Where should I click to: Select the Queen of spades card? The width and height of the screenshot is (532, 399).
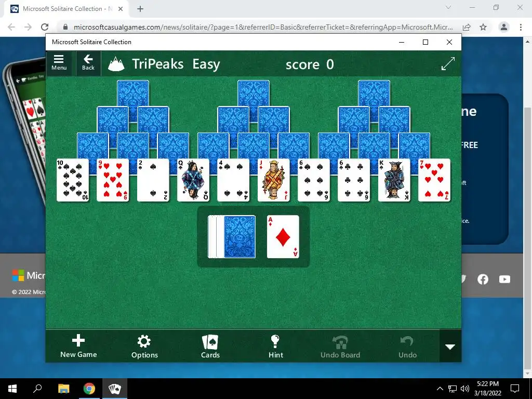pyautogui.click(x=193, y=180)
